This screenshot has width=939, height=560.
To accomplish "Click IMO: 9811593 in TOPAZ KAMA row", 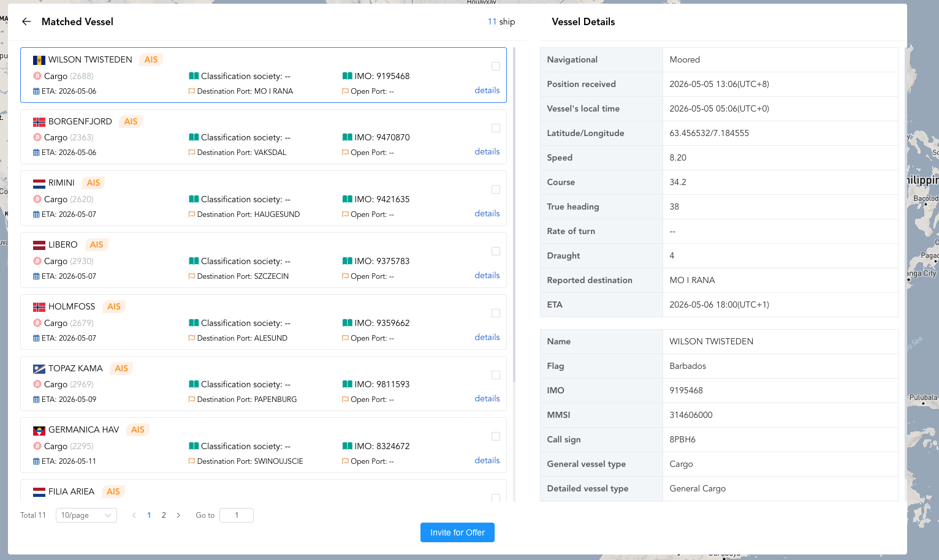I will 382,384.
